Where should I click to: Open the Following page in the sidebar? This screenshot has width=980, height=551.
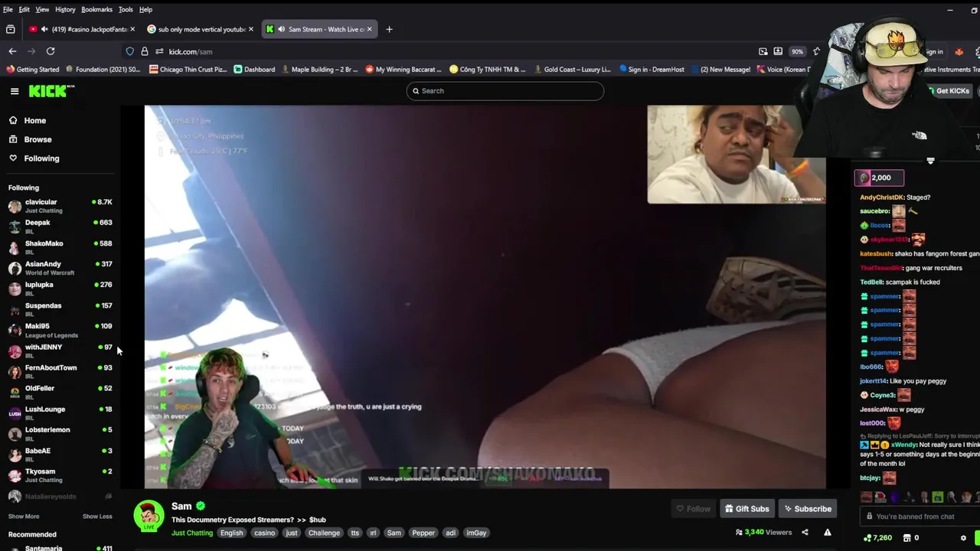point(41,158)
